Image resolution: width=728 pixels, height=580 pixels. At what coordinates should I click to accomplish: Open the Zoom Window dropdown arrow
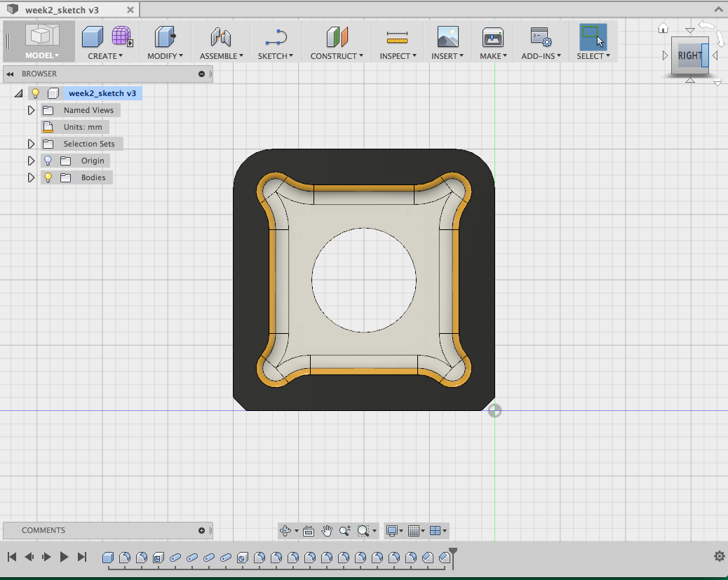[x=375, y=531]
